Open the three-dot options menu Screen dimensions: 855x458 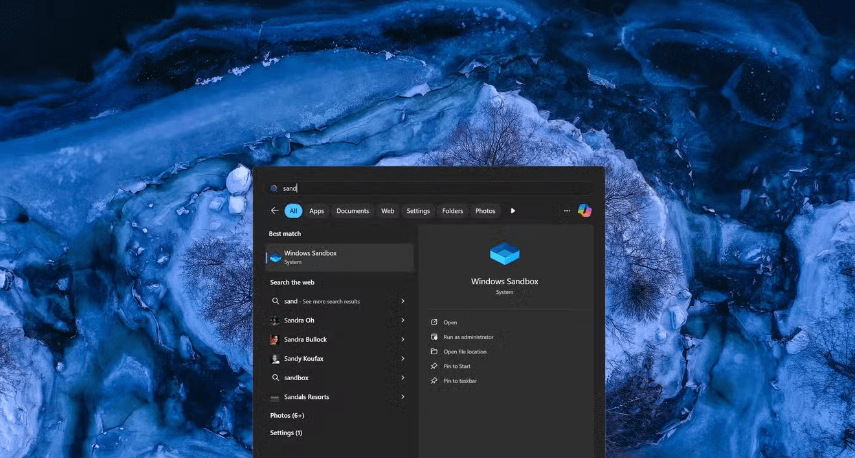pyautogui.click(x=567, y=211)
